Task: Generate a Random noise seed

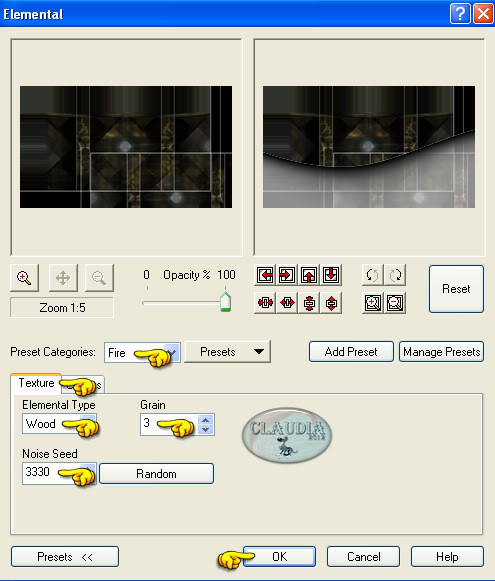Action: tap(156, 474)
